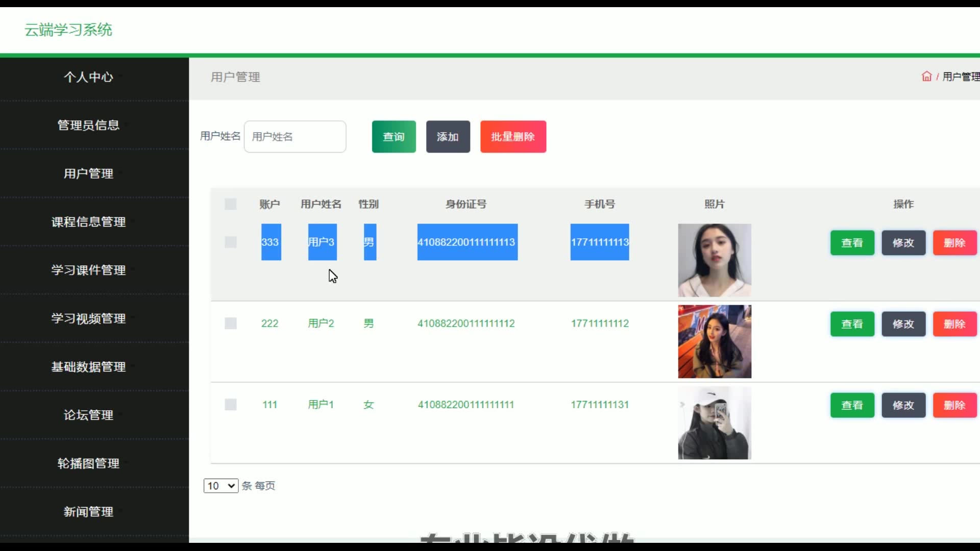Open photo thumbnail of 用户1
Screen dimensions: 980x551
point(714,423)
